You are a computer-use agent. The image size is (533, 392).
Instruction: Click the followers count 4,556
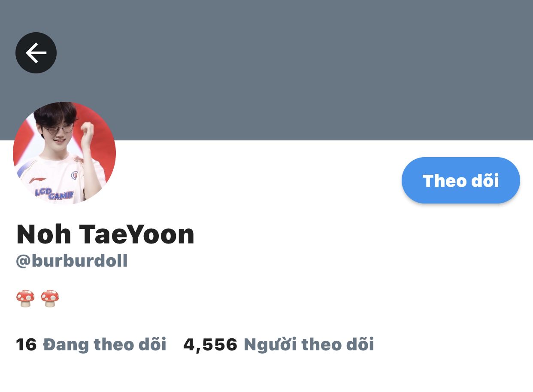[210, 345]
